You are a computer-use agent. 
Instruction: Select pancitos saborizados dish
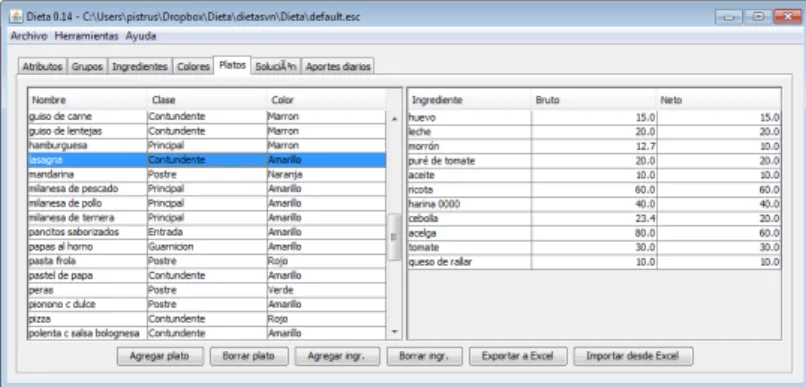click(x=207, y=232)
